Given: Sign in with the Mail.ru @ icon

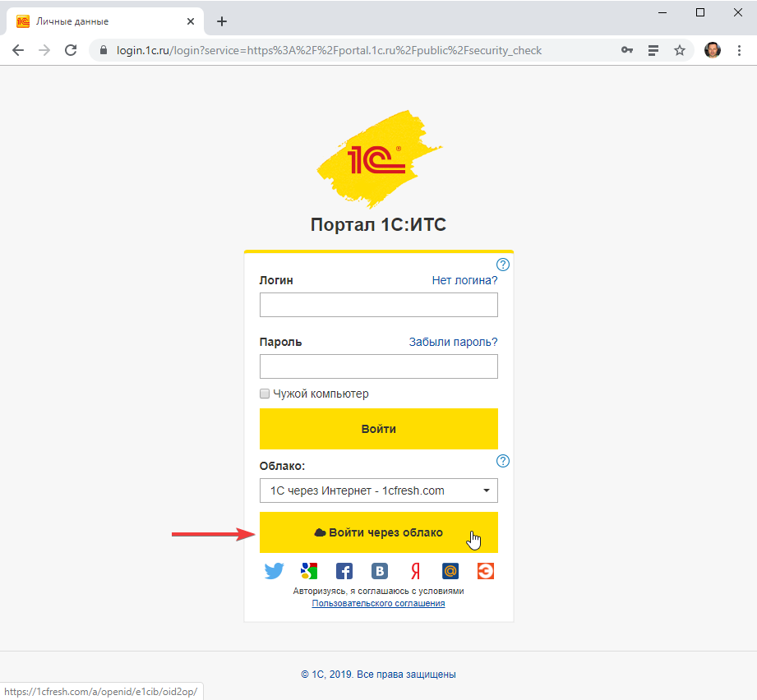Looking at the screenshot, I should pyautogui.click(x=450, y=571).
